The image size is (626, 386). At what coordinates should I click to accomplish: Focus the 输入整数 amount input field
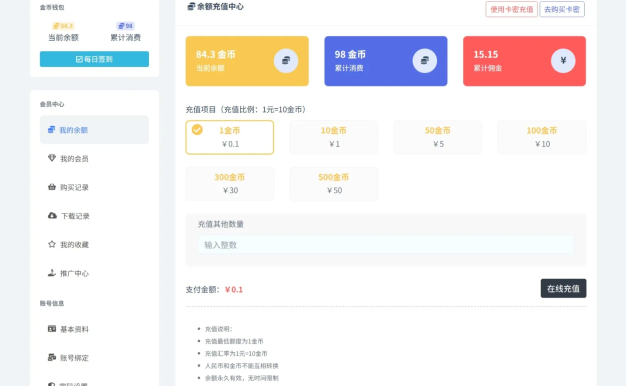386,245
